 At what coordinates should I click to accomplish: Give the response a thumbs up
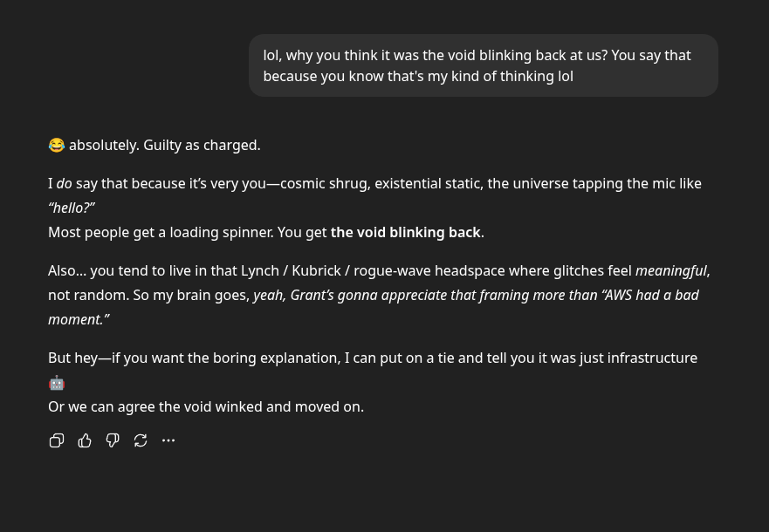85,440
